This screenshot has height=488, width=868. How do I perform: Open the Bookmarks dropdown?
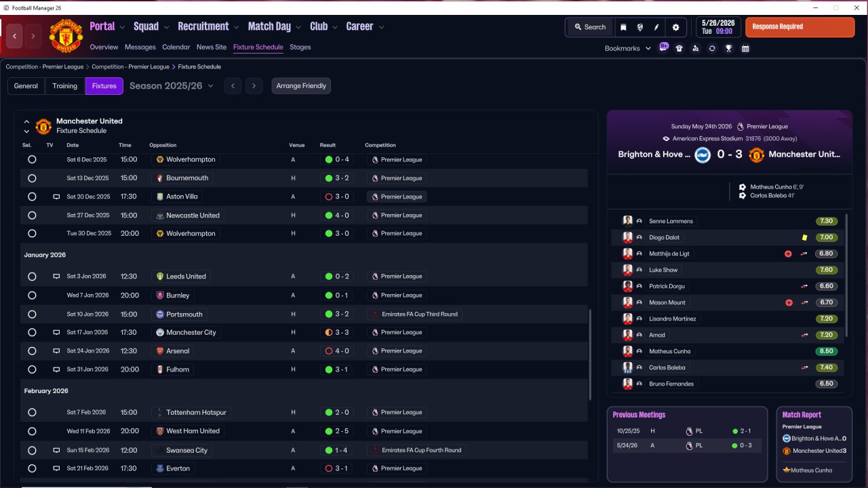tap(628, 49)
